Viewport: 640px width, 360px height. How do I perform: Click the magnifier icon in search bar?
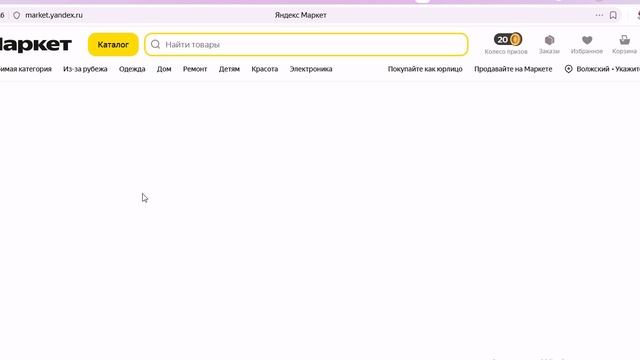156,44
